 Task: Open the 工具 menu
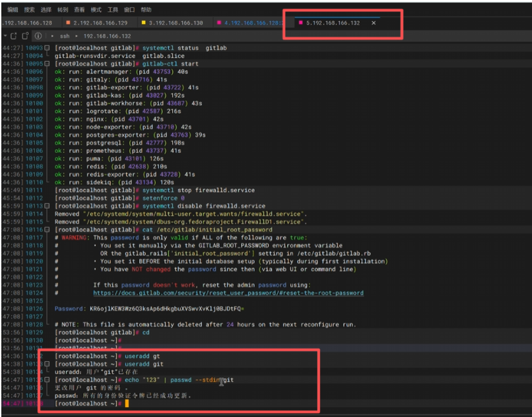pos(112,10)
